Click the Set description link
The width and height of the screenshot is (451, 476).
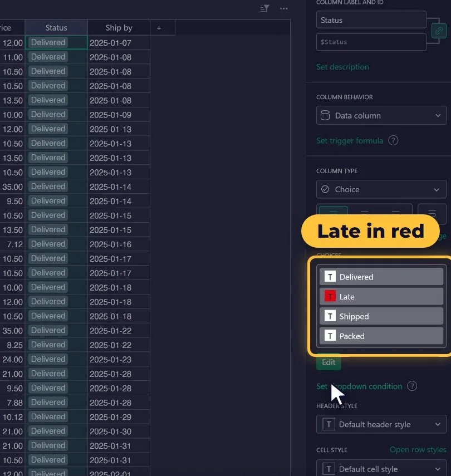342,67
